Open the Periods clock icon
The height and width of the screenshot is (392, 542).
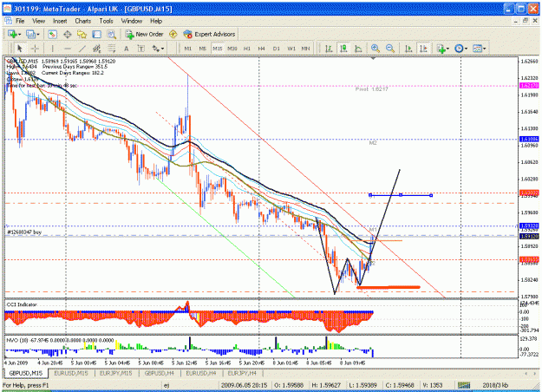coord(459,49)
